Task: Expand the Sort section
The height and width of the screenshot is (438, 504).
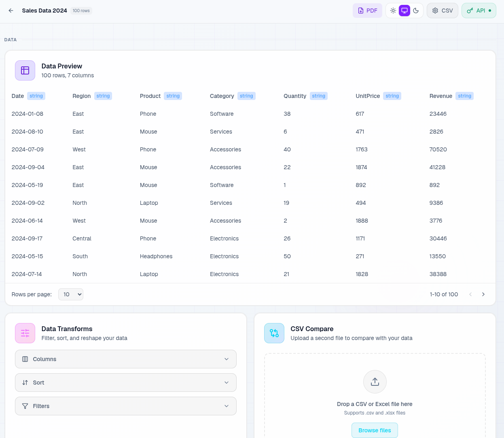Action: [x=126, y=383]
